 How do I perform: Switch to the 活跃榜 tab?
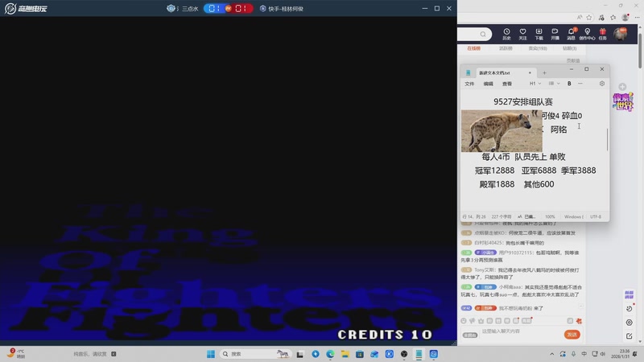tap(506, 48)
